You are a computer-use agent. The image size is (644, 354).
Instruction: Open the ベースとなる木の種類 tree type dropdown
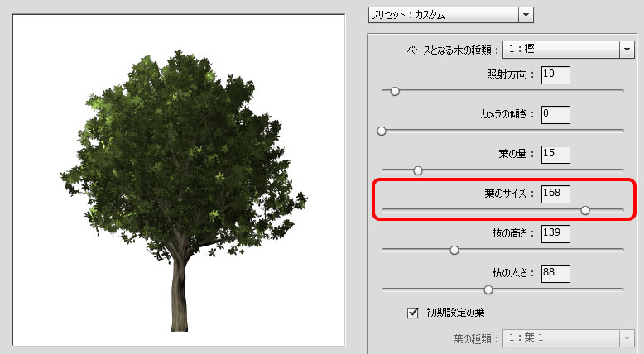pos(569,50)
